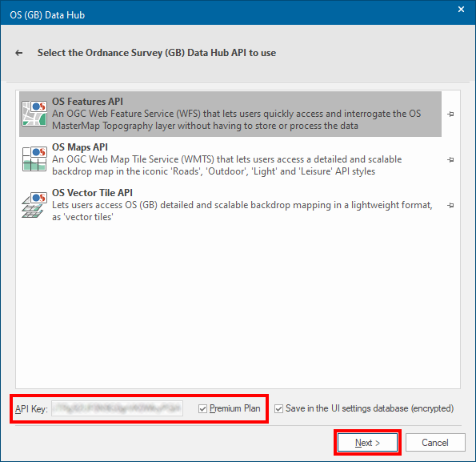Image resolution: width=476 pixels, height=462 pixels.
Task: Click the Cancel button
Action: click(x=435, y=443)
